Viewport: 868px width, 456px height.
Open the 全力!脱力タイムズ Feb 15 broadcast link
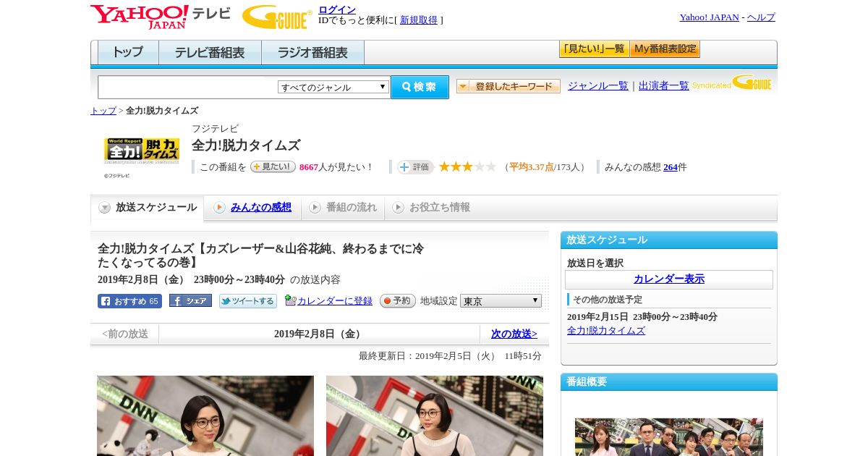[606, 330]
